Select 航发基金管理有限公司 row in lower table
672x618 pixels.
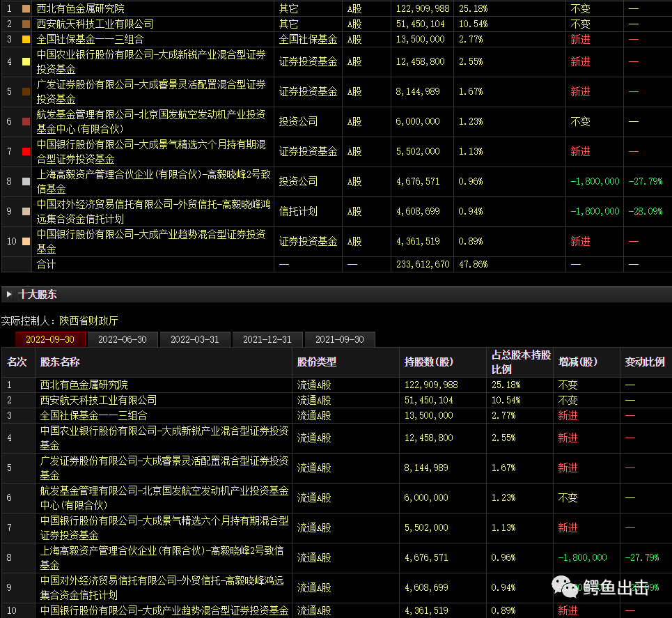(x=164, y=498)
